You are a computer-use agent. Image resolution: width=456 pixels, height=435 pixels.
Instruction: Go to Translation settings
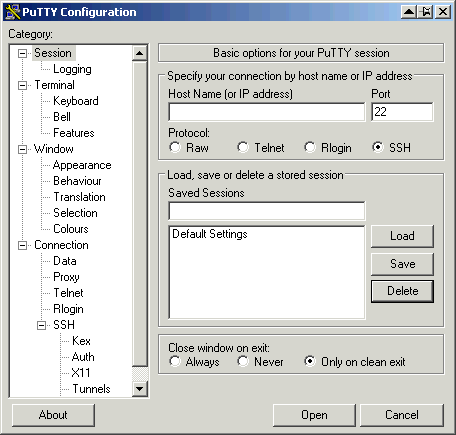pos(79,197)
